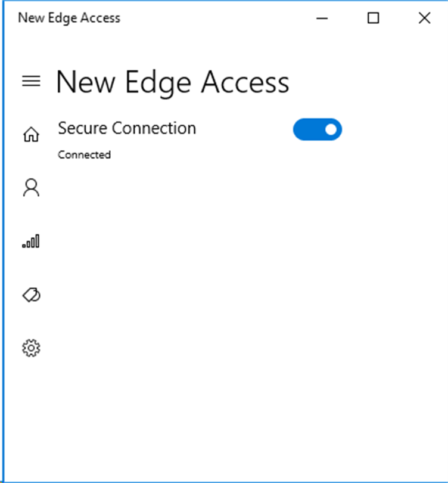Open the settings gear icon
The height and width of the screenshot is (483, 448).
click(31, 348)
